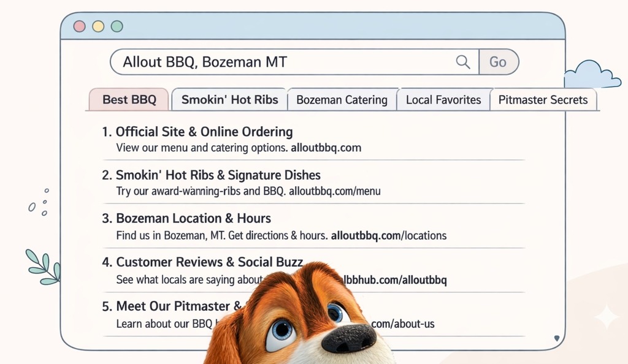
Task: Click the green maximize window button
Action: pos(117,26)
